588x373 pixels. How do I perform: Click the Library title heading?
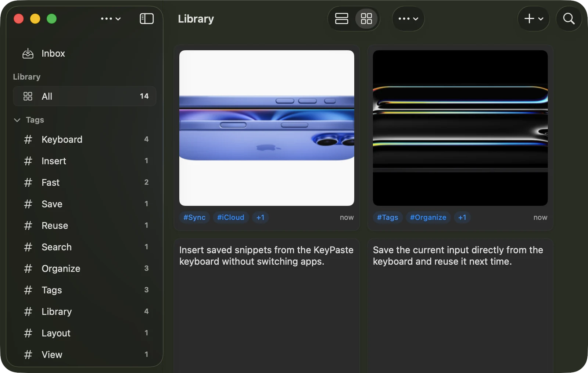[x=196, y=19]
